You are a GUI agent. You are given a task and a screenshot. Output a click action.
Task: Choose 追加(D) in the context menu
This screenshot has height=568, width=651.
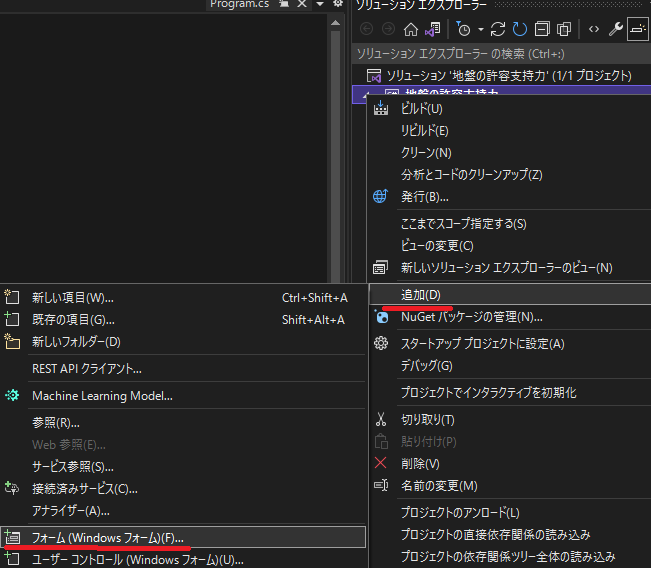click(x=420, y=294)
